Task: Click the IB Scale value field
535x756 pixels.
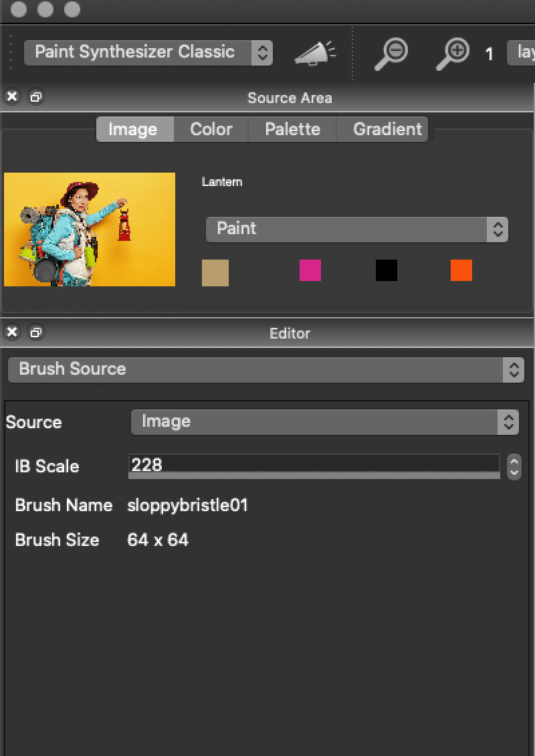Action: 314,465
